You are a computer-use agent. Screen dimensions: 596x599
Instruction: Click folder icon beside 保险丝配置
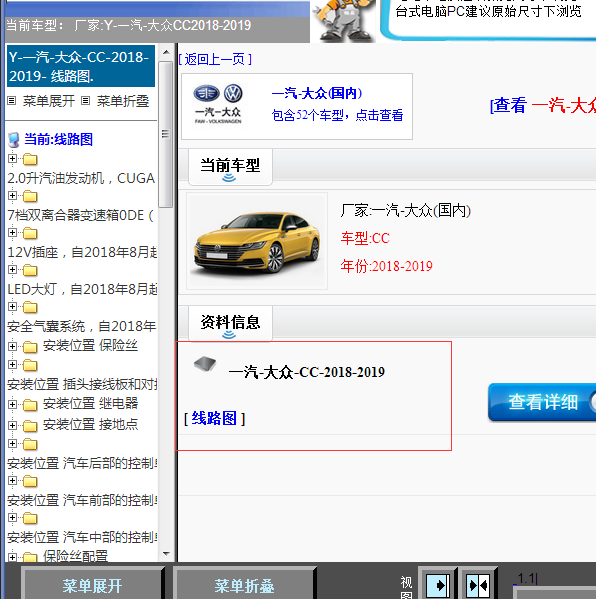point(30,558)
